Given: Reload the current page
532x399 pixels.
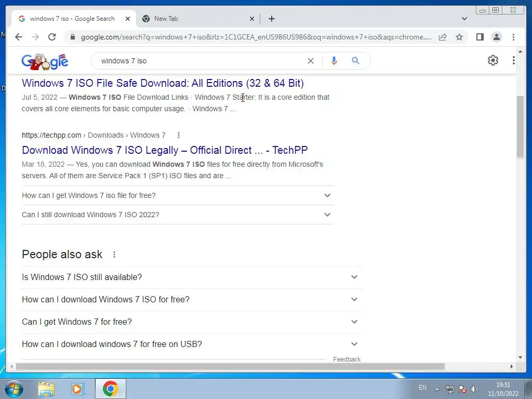Looking at the screenshot, I should 52,37.
